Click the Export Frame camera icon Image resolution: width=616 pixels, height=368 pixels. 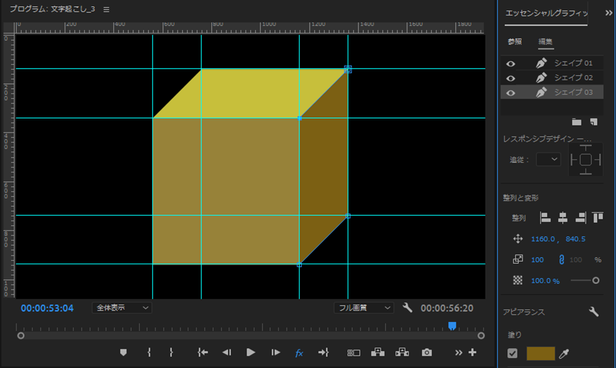tap(427, 352)
